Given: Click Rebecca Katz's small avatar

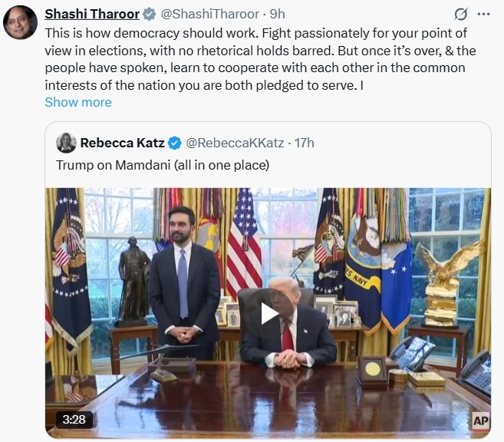Looking at the screenshot, I should [x=66, y=143].
